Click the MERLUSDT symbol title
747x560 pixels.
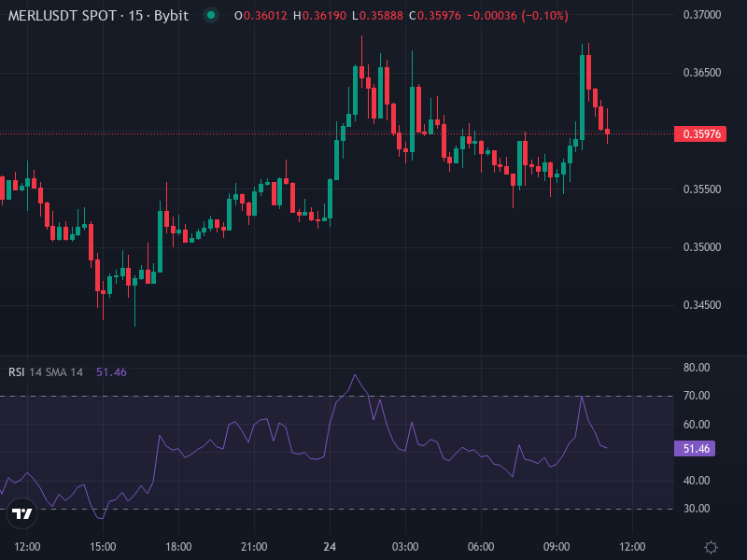(x=47, y=16)
